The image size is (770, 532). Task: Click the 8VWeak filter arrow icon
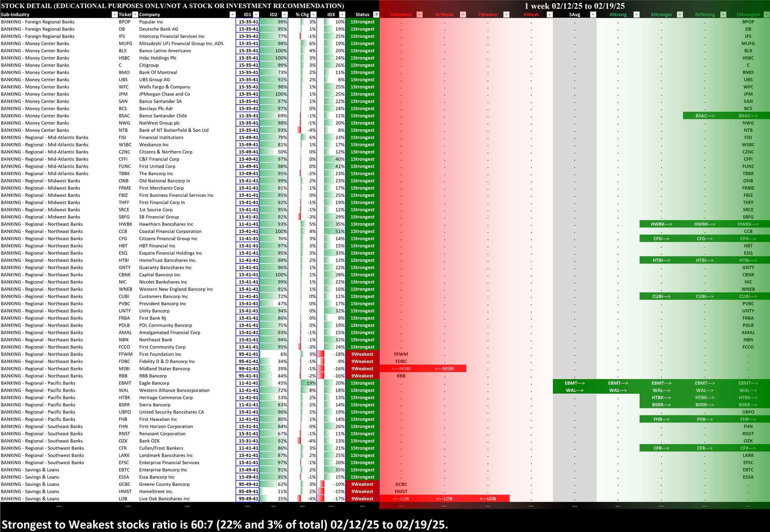463,15
